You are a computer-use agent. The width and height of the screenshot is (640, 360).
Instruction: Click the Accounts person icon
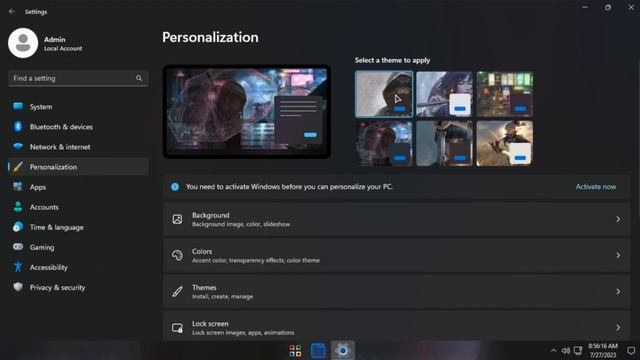click(x=18, y=207)
